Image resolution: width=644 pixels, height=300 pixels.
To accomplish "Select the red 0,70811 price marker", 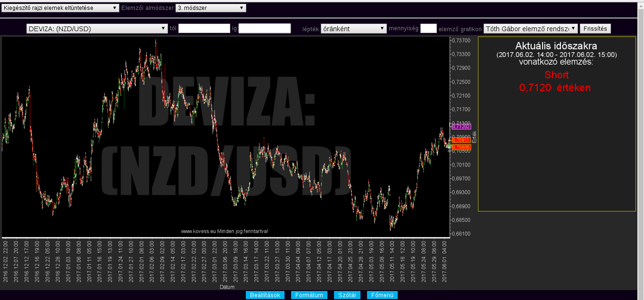I will tap(461, 140).
